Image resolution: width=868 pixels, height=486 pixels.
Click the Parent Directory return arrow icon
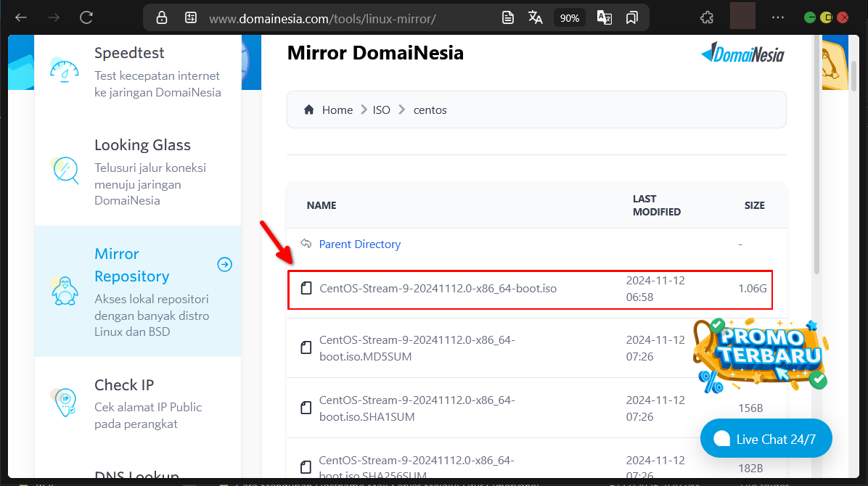pos(306,244)
